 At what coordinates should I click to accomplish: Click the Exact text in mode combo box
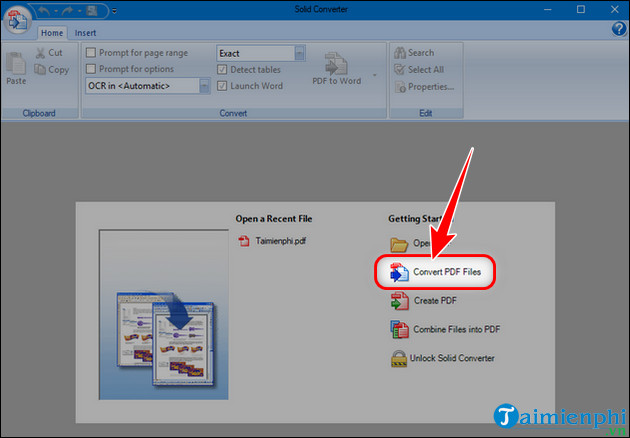point(229,53)
